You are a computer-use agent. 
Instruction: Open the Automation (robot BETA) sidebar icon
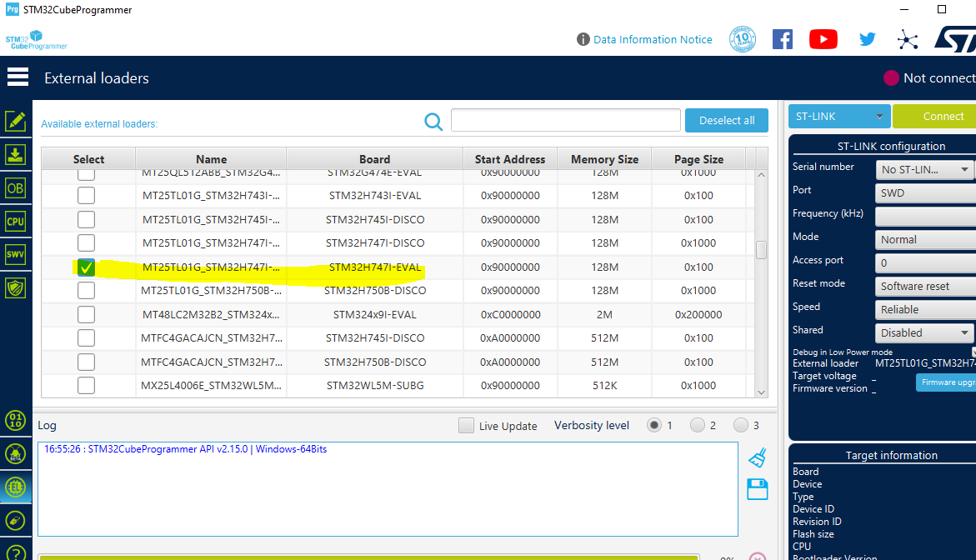click(17, 453)
